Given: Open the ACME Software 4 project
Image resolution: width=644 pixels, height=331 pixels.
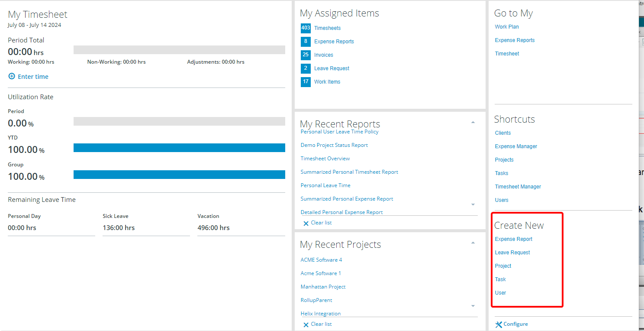Looking at the screenshot, I should click(x=321, y=260).
